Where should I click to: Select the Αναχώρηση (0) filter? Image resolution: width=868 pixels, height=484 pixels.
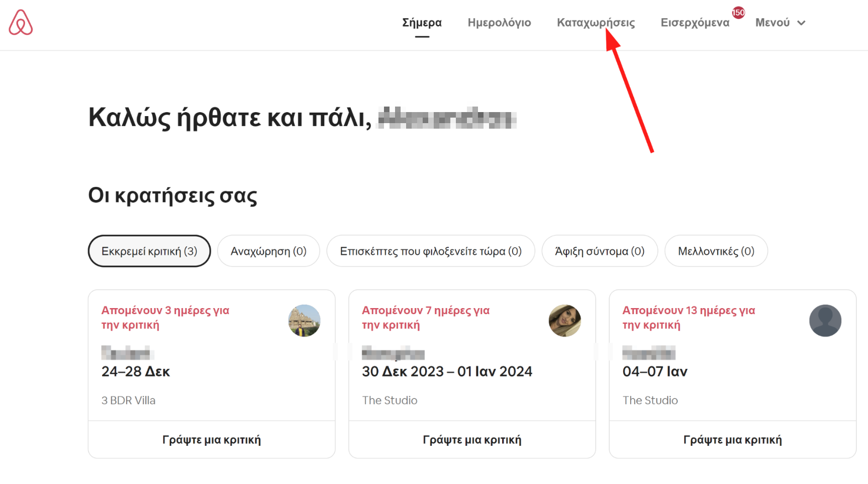(x=268, y=251)
